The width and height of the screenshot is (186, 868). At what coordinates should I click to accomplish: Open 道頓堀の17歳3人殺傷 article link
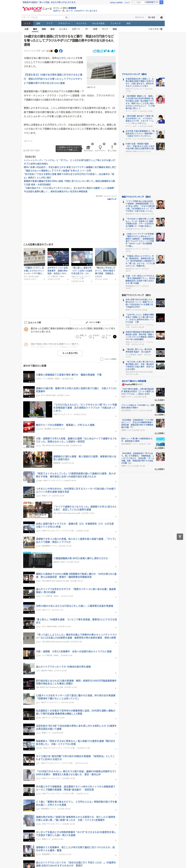pos(85,458)
